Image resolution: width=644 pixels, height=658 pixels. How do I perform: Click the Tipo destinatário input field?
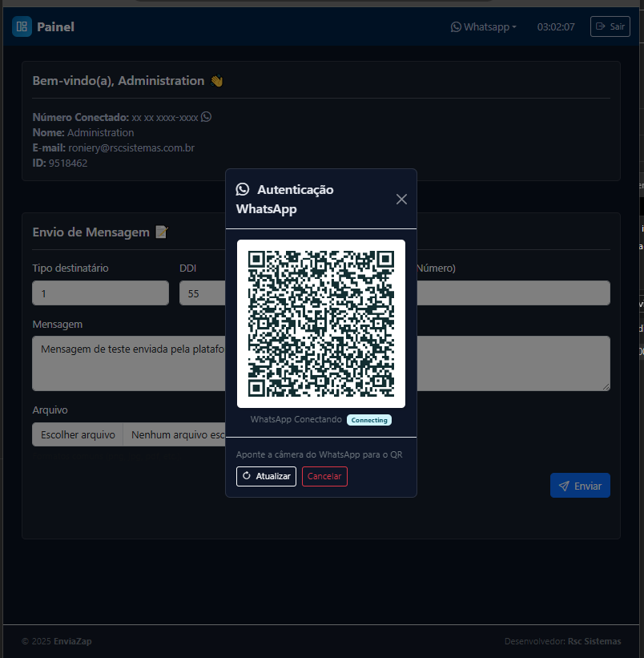pos(100,293)
